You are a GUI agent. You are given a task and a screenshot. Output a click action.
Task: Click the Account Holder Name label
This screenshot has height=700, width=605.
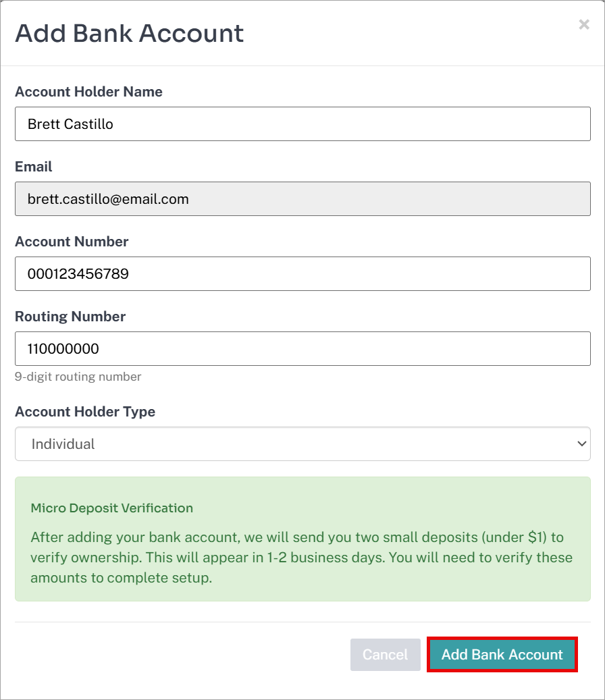[x=89, y=92]
